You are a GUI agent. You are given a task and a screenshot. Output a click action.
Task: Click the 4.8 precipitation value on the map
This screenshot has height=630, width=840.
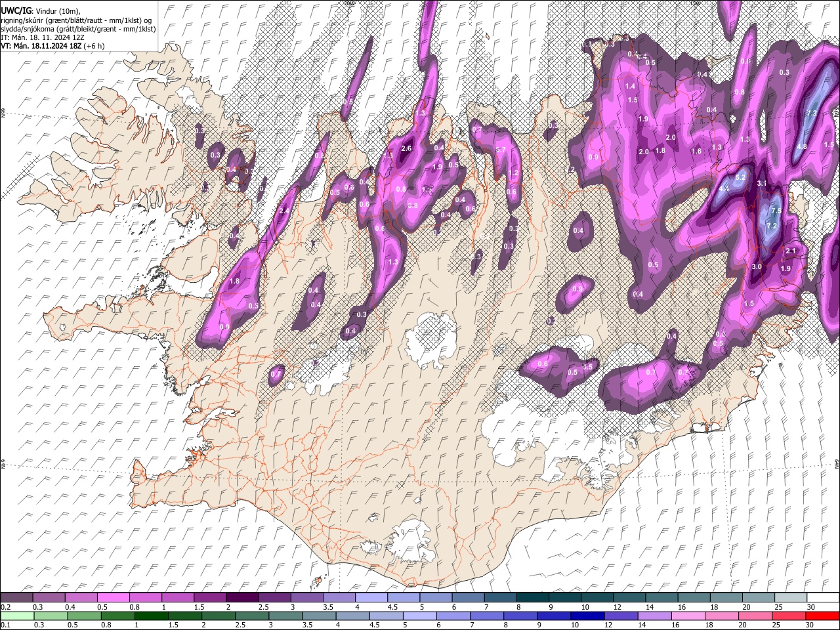(801, 146)
